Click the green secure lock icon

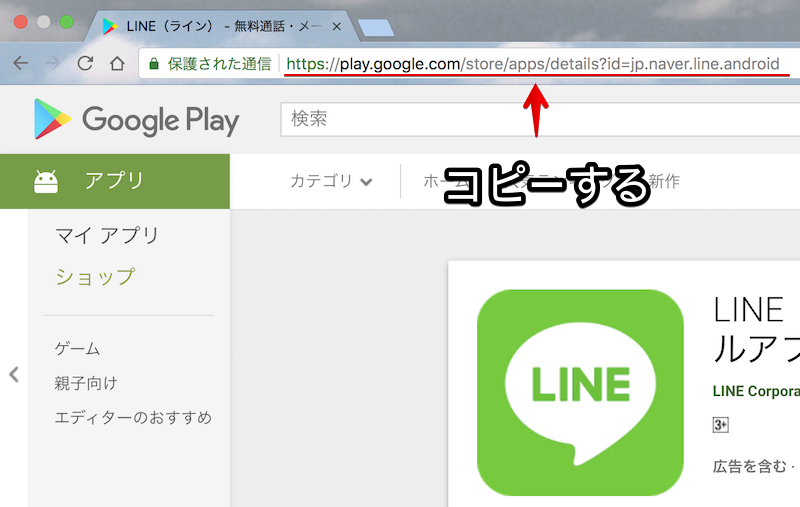tap(154, 64)
